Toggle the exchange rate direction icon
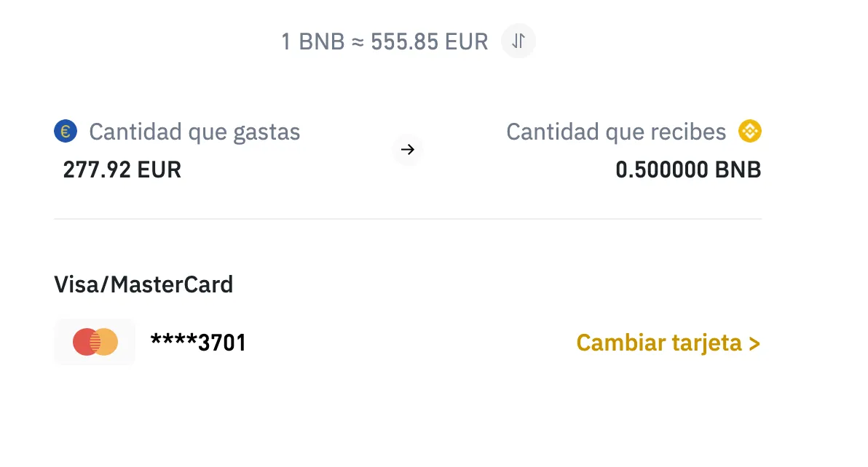868x467 pixels. click(518, 41)
